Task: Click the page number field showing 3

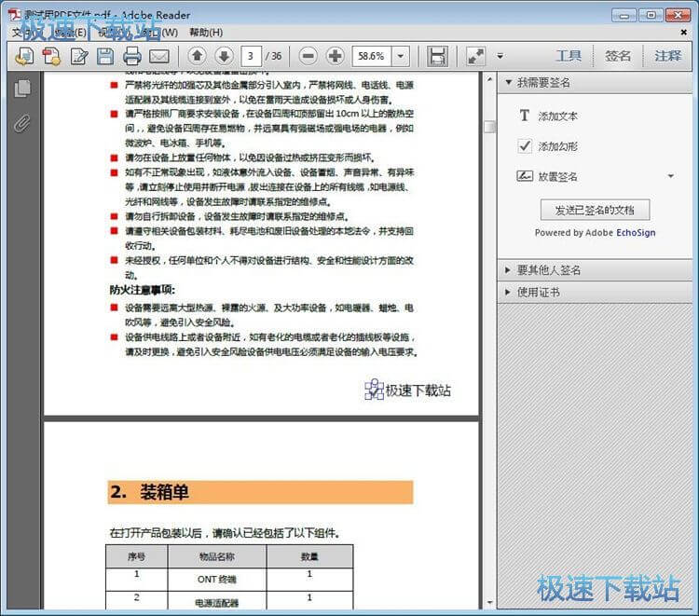Action: [x=251, y=56]
